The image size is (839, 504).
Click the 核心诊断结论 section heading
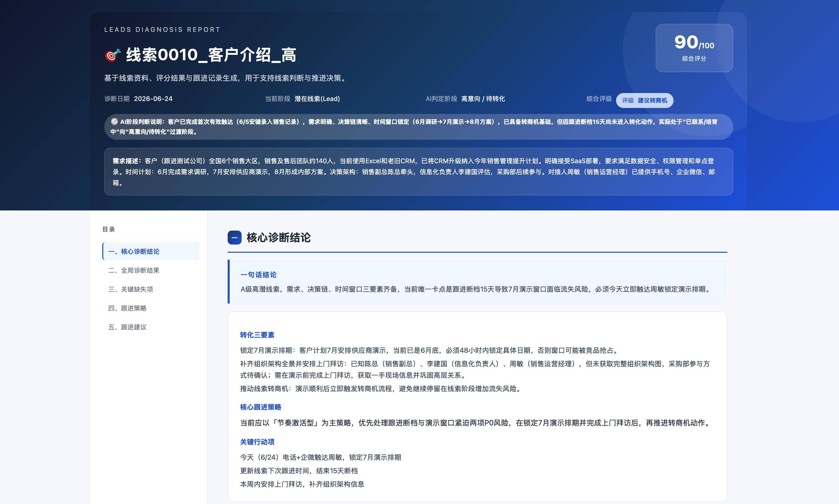278,238
